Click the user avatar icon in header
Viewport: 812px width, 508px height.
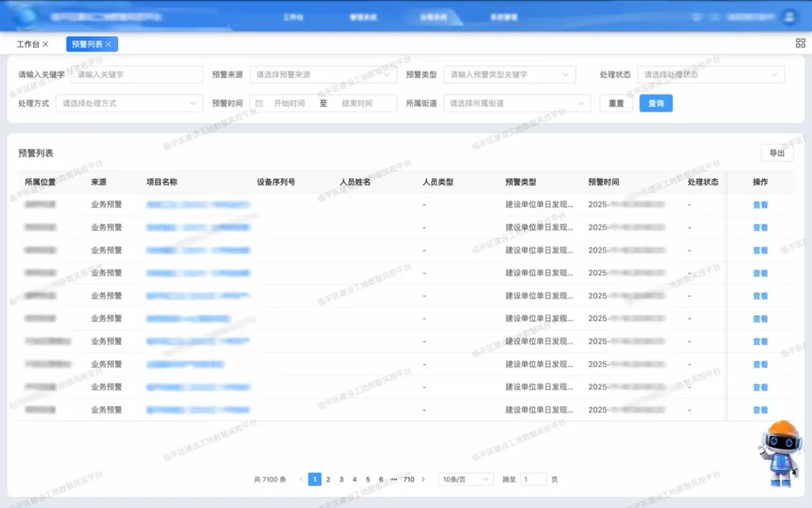(789, 16)
